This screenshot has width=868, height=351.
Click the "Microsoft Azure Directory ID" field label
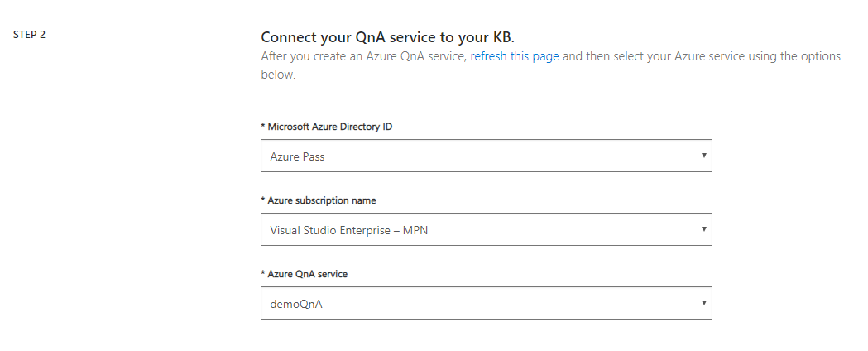[330, 127]
